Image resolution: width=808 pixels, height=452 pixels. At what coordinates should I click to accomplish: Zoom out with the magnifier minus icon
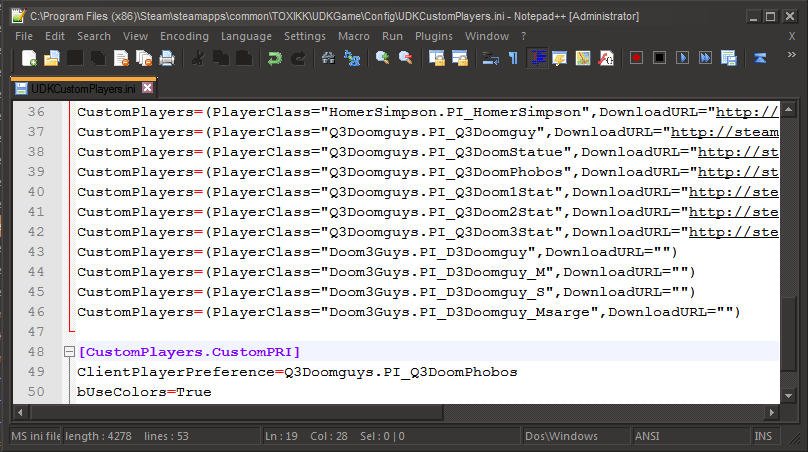point(406,58)
